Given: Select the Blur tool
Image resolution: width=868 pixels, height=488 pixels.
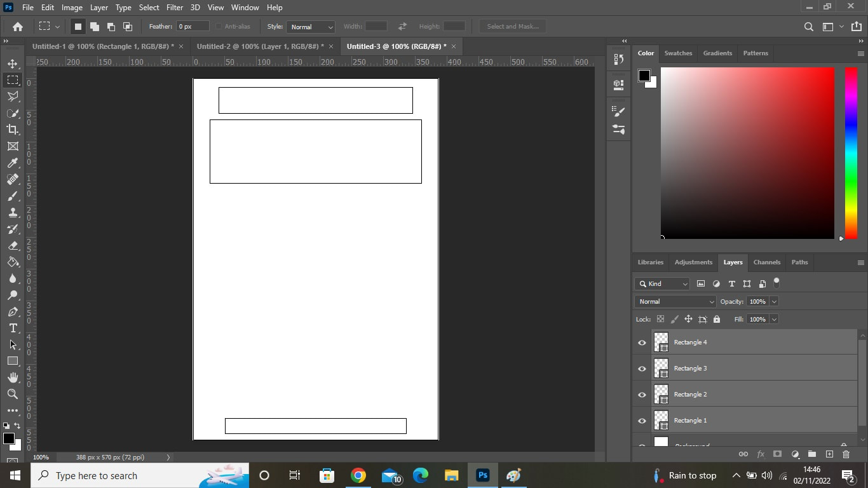Looking at the screenshot, I should pos(13,278).
